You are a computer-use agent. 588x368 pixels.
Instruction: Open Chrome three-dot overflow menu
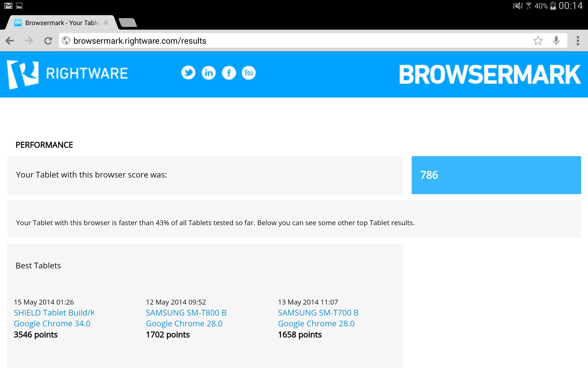(578, 41)
